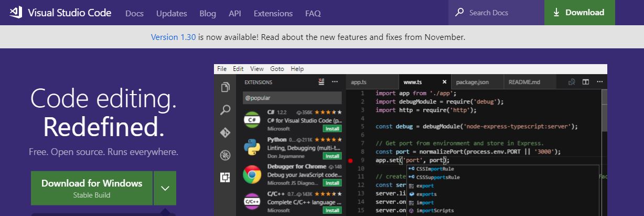Close the www.ts tab

445,82
